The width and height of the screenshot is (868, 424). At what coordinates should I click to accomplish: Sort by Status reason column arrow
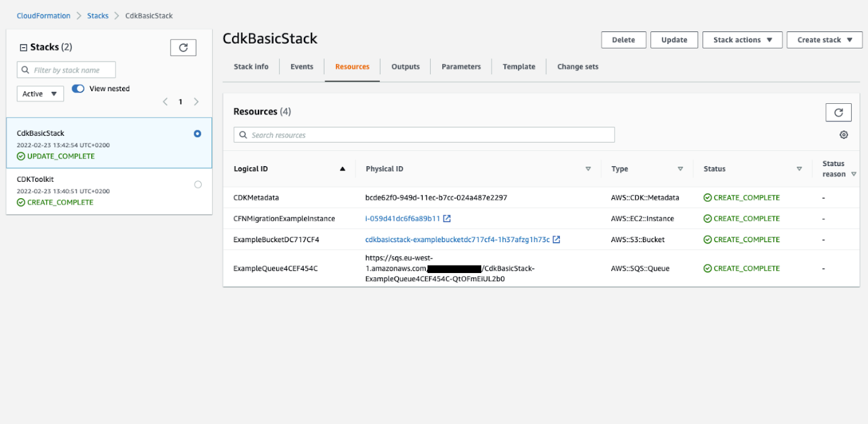click(854, 174)
